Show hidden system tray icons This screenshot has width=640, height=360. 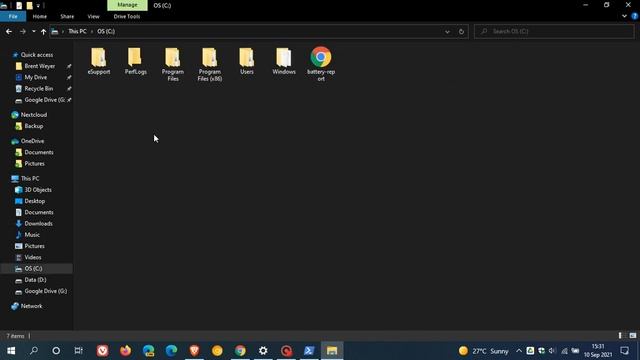[519, 351]
